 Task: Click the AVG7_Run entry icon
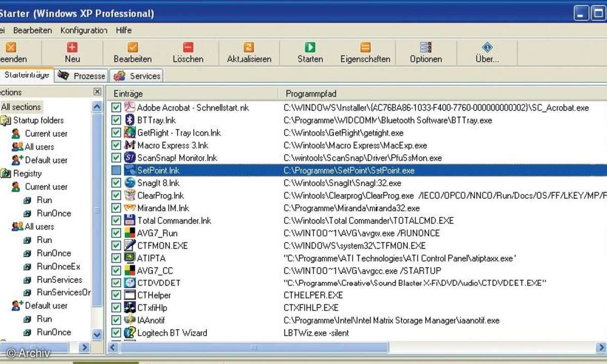tap(130, 233)
